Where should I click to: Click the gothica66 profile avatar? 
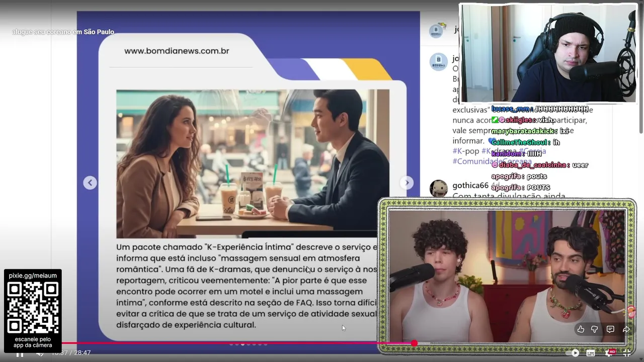click(439, 189)
